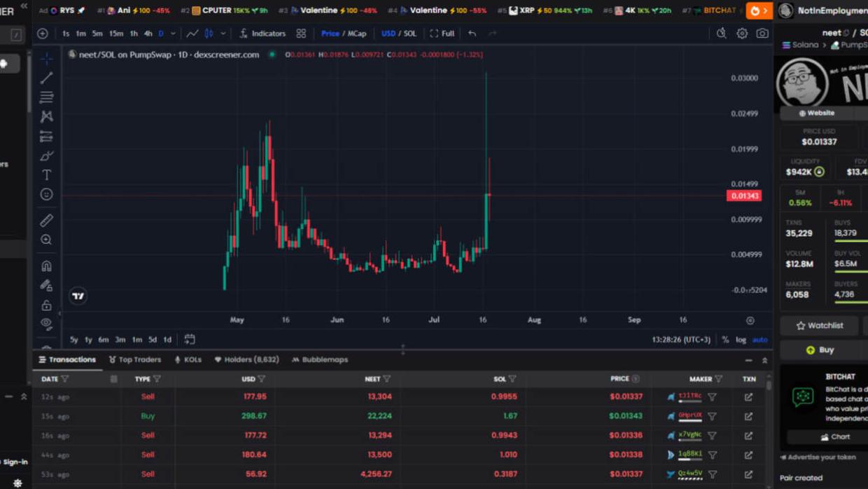Minimize the transactions panel
The width and height of the screenshot is (868, 489).
(x=748, y=360)
